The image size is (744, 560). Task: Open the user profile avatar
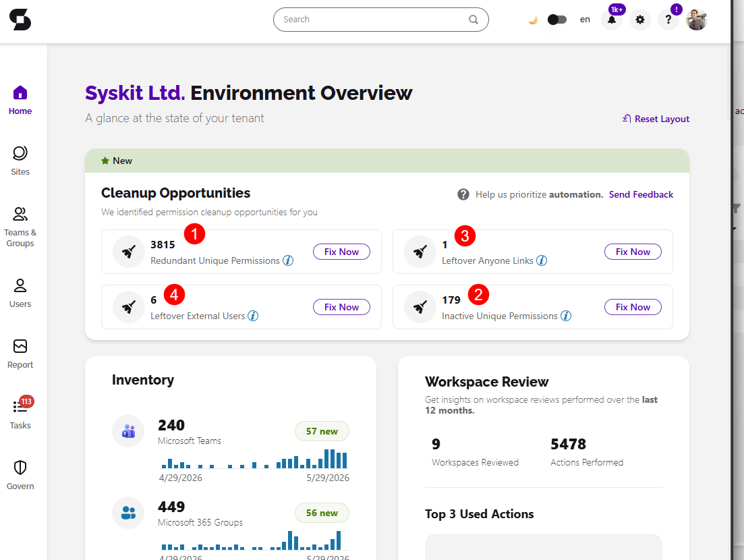pos(697,20)
